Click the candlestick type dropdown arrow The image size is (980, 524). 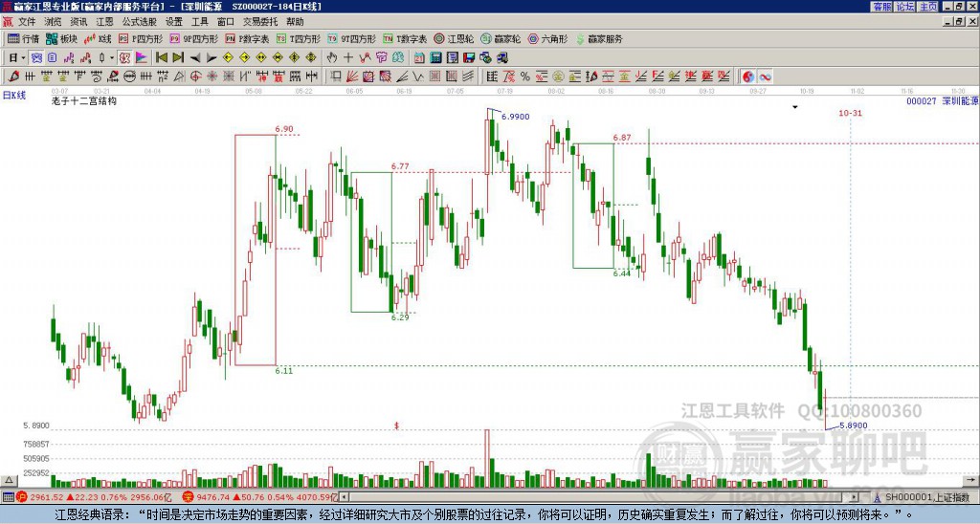pos(112,57)
